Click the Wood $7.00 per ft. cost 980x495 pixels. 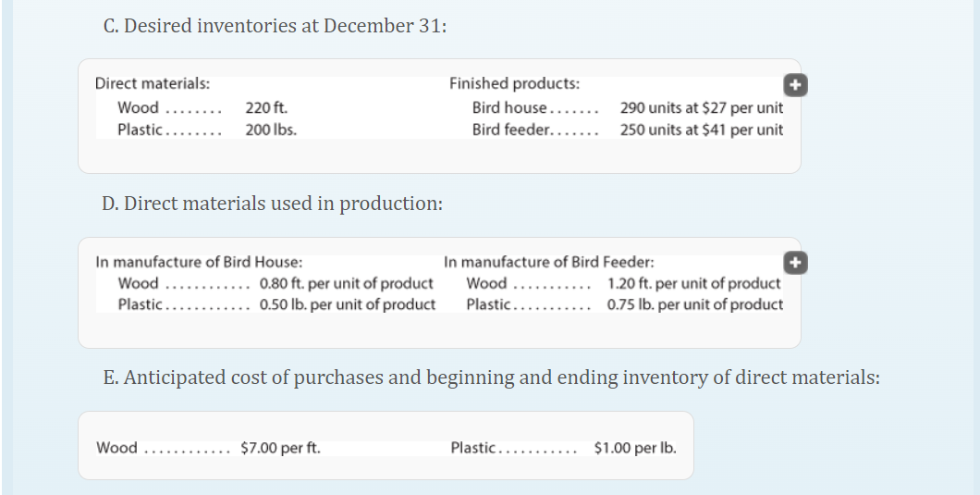point(280,448)
